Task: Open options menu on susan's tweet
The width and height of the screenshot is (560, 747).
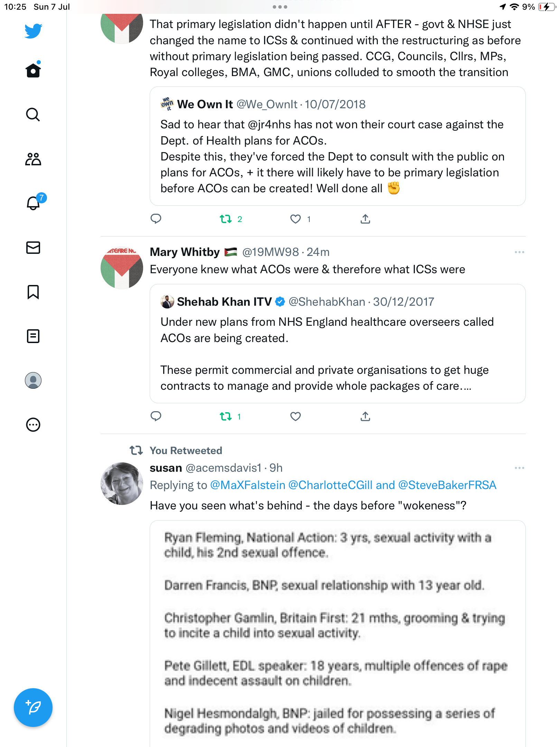Action: tap(519, 468)
